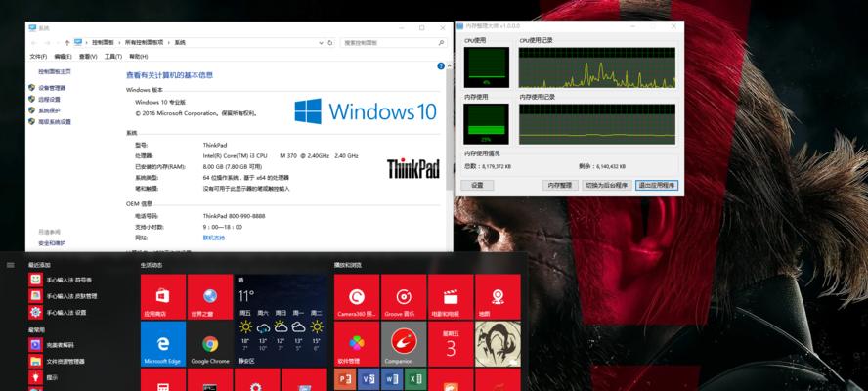Go to 控制面板主页 link
This screenshot has width=868, height=391.
tap(55, 72)
